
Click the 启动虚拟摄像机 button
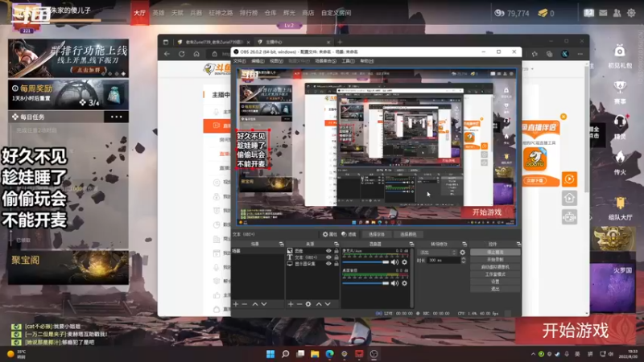coord(495,267)
